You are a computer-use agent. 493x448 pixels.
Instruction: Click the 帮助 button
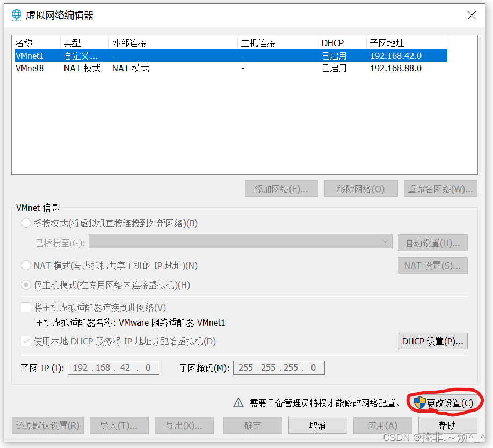tap(448, 425)
